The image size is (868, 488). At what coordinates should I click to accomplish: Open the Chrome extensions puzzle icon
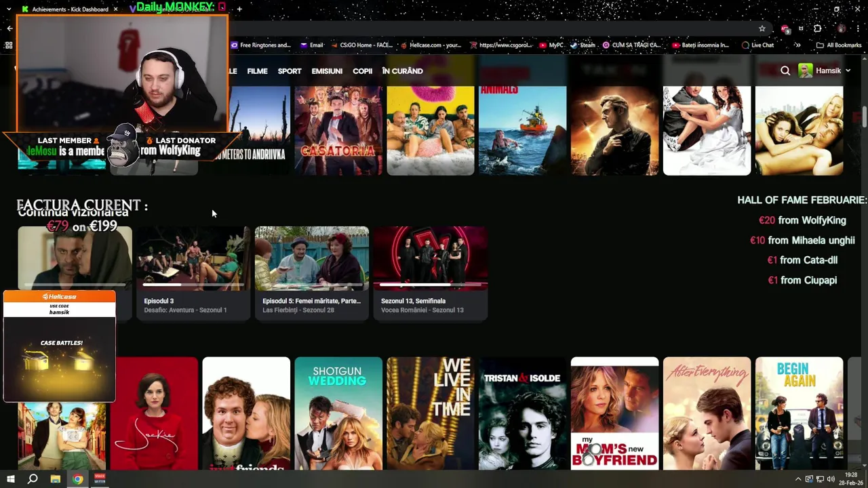(818, 28)
